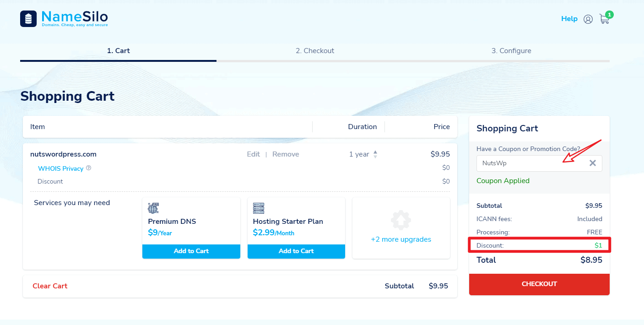Click the upgrades gear icon
This screenshot has width=644, height=325.
coord(400,221)
